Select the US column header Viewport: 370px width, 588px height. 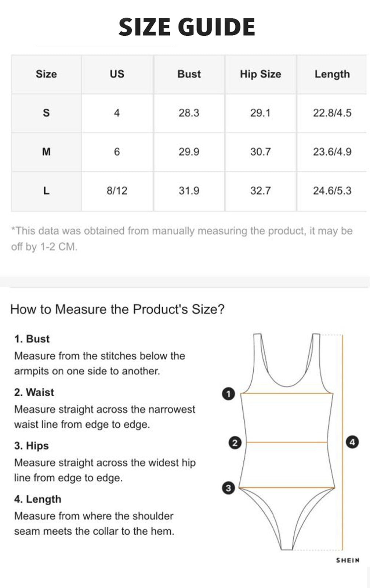point(117,74)
